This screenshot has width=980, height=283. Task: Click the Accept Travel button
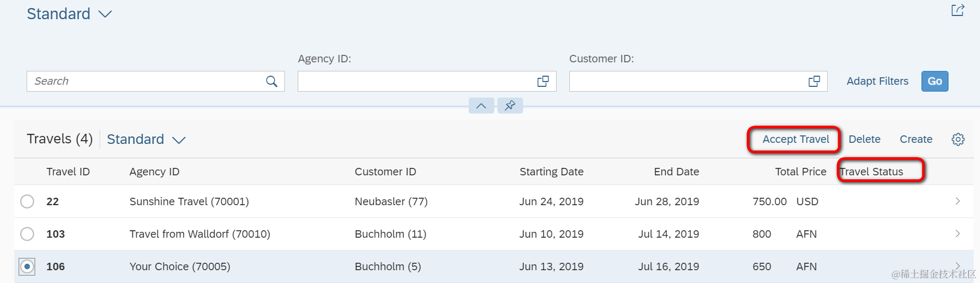point(795,140)
